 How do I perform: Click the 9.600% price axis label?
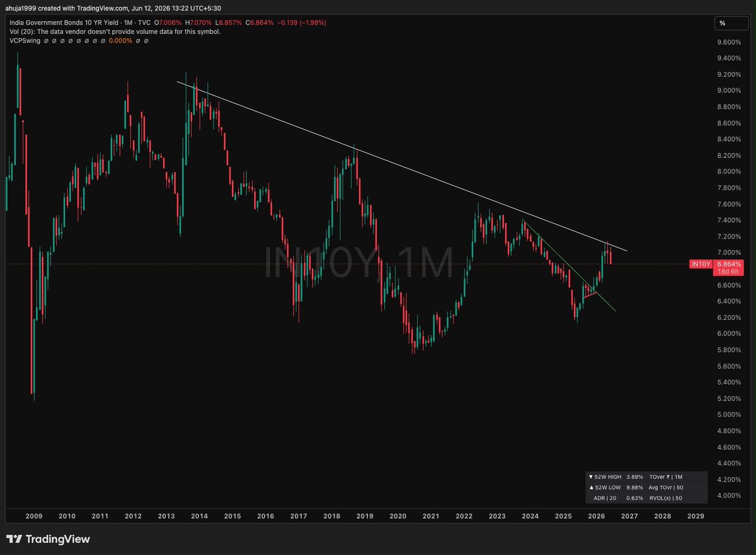[x=729, y=42]
